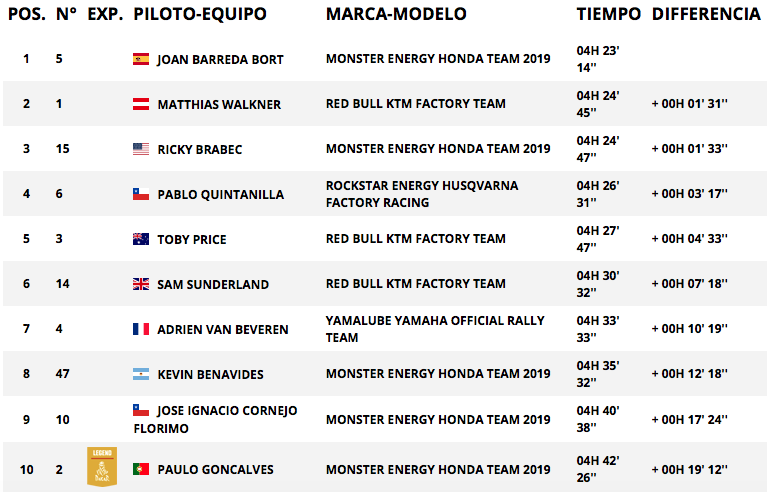Select the PILOTO-EQUIPO column header
Screen dimensions: 767x492
200,14
